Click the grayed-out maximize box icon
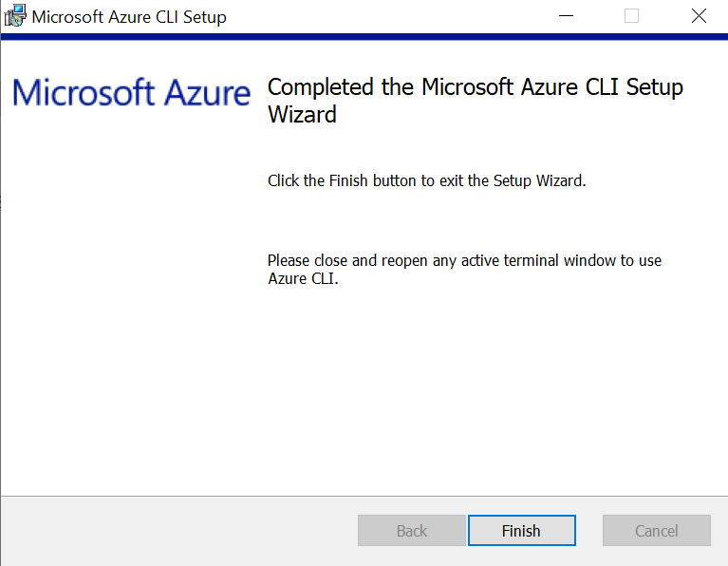The height and width of the screenshot is (566, 728). coord(631,16)
